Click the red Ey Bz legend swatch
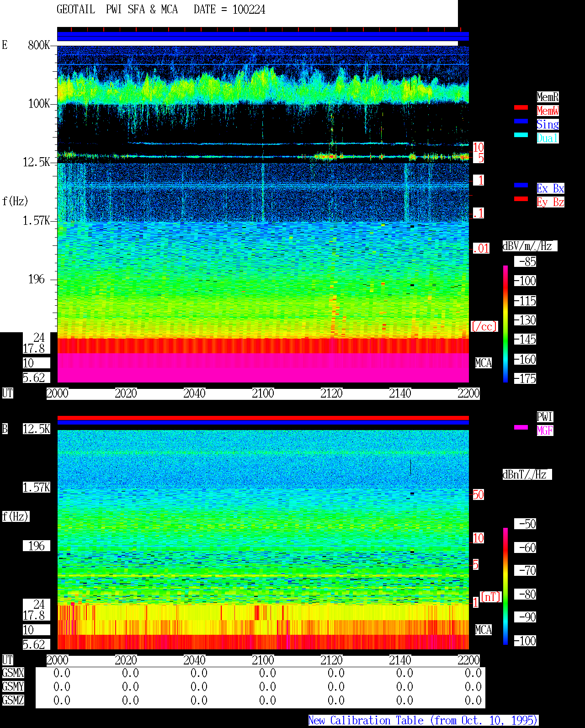This screenshot has width=585, height=728. (521, 199)
